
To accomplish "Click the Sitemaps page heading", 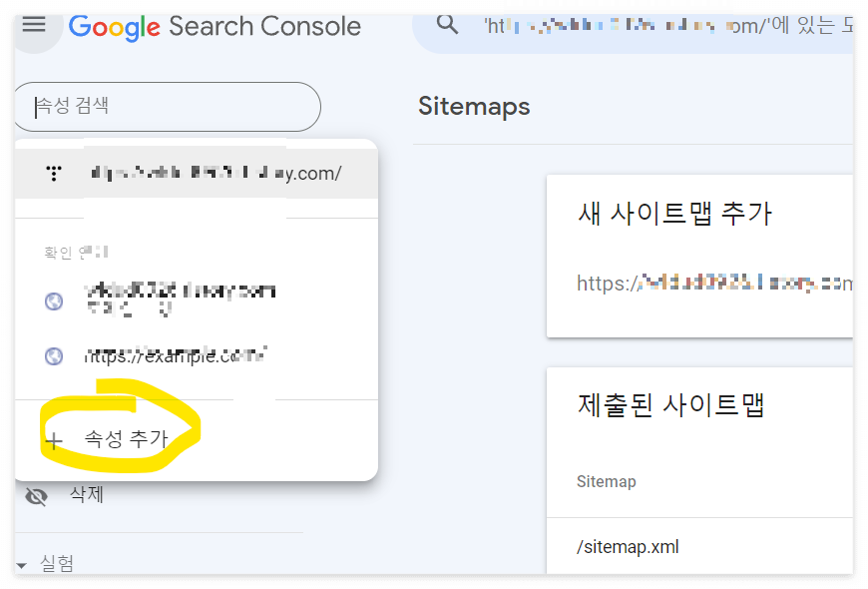I will click(474, 107).
